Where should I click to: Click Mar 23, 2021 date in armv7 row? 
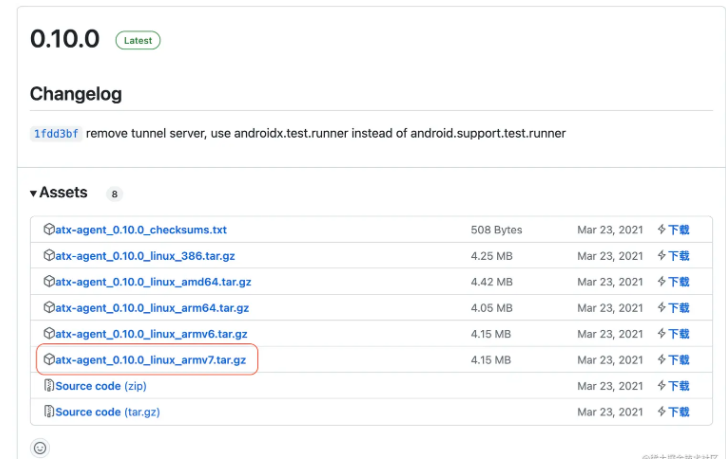click(x=610, y=359)
